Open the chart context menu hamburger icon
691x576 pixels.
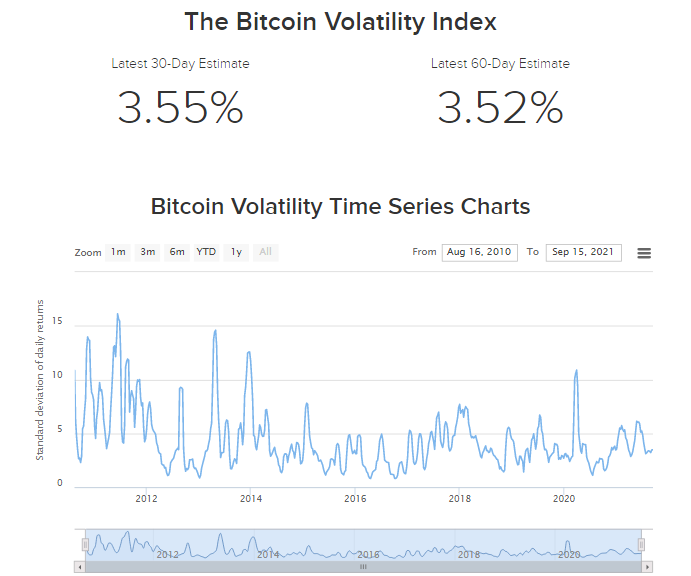point(644,253)
